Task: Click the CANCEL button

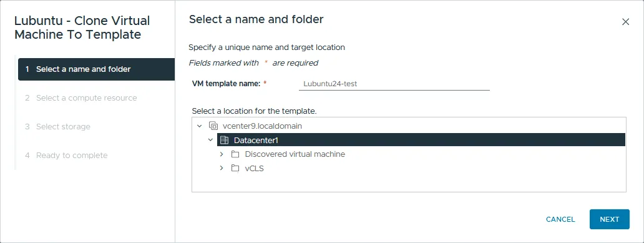Action: (560, 219)
